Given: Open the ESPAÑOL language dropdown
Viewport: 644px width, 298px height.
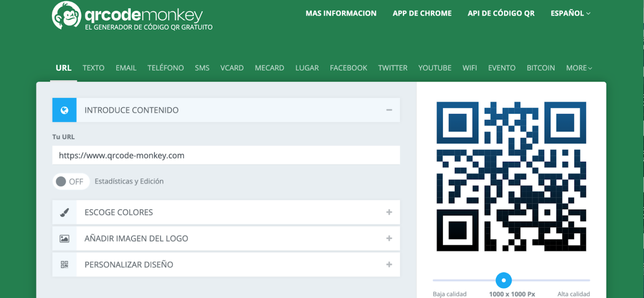Looking at the screenshot, I should pos(570,13).
